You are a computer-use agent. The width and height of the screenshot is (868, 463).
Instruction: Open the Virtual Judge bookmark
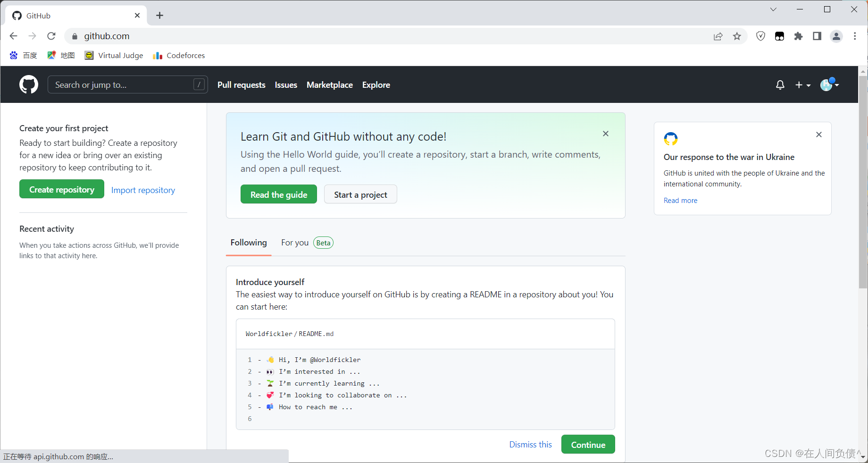114,55
